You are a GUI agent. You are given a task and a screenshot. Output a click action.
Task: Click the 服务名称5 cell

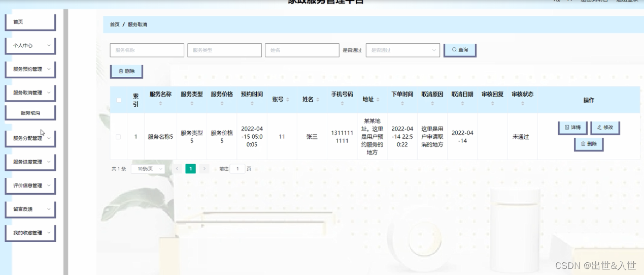pyautogui.click(x=160, y=137)
